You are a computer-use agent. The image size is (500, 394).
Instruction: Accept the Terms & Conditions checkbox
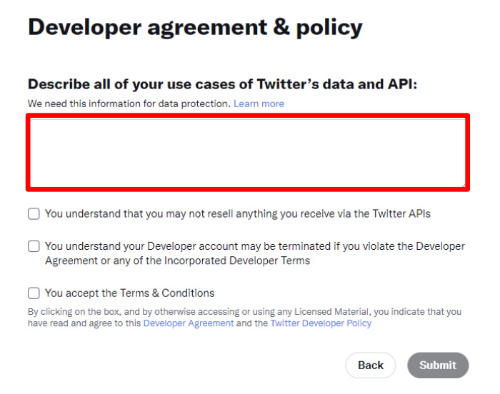[x=34, y=293]
